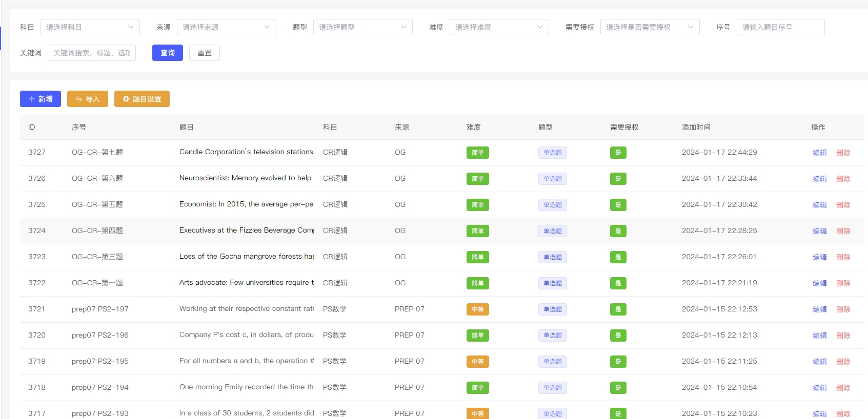
Task: Click 删除 for prep07 PS2-195 row
Action: [x=843, y=362]
